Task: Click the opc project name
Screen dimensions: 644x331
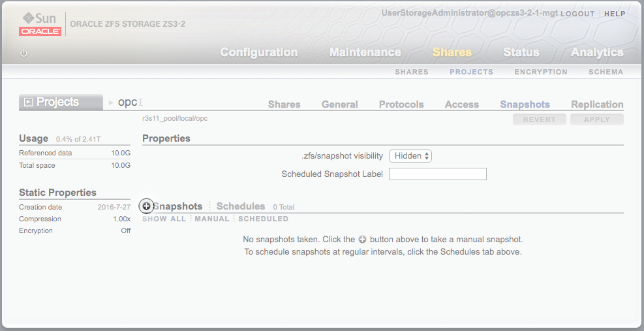Action: click(x=127, y=102)
